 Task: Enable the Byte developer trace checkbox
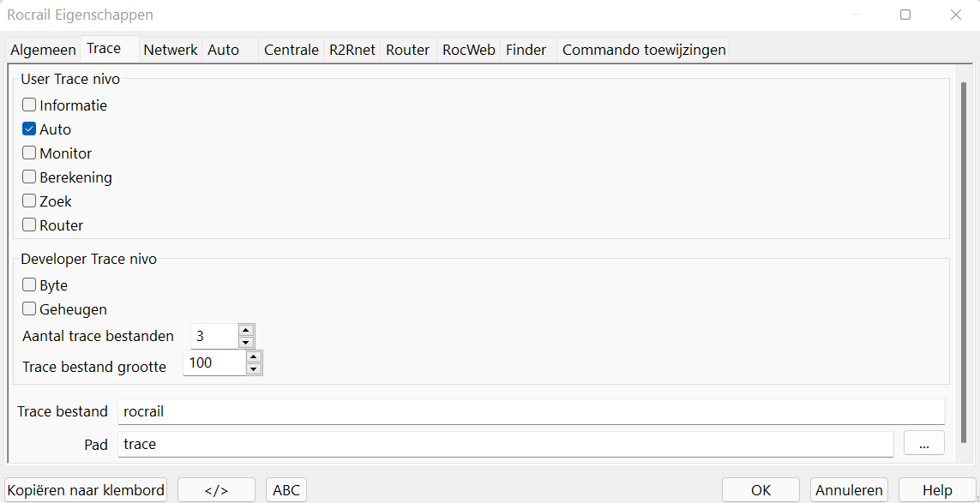tap(29, 285)
